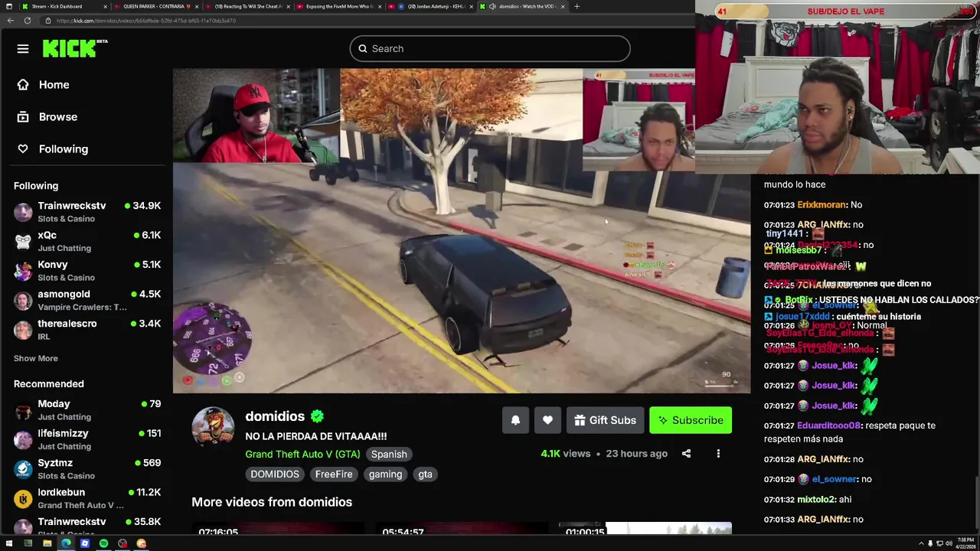Close the Stream - Kick Dashboard tab
980x551 pixels.
105,6
